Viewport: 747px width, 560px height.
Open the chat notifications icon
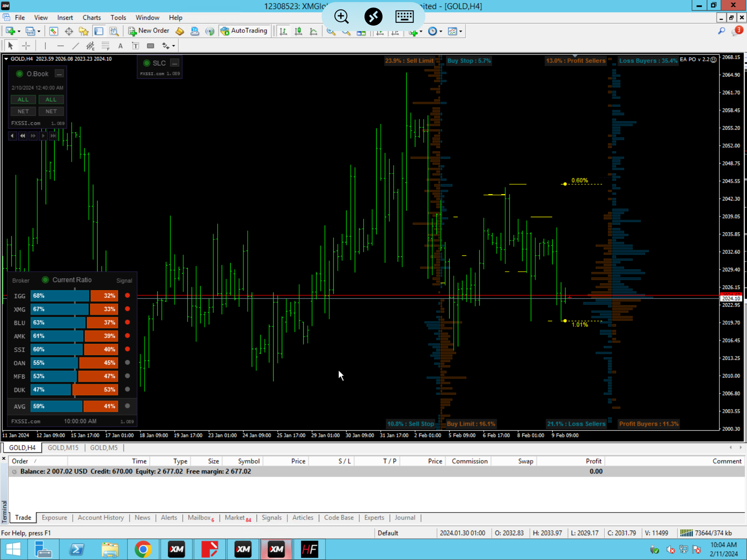[x=737, y=31]
